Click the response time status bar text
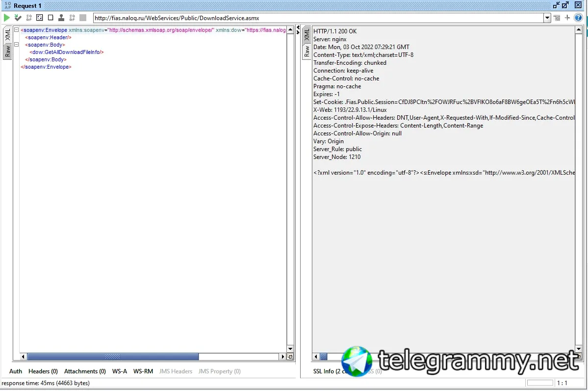Viewport: 588px width, 391px height. [46, 383]
